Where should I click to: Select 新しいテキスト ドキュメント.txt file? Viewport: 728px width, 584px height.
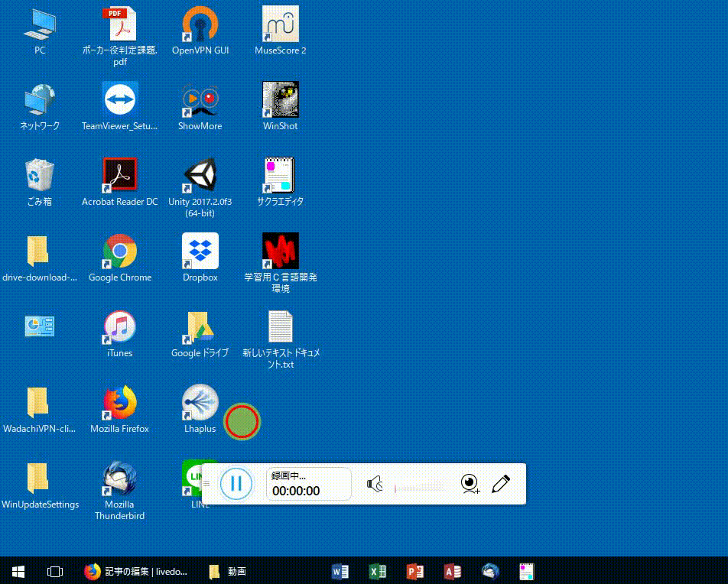coord(281,339)
